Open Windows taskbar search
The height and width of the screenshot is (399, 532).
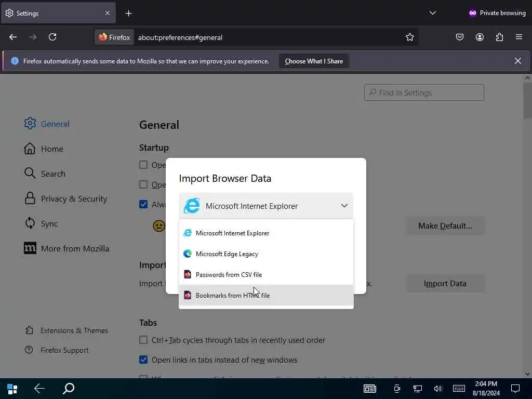[69, 389]
